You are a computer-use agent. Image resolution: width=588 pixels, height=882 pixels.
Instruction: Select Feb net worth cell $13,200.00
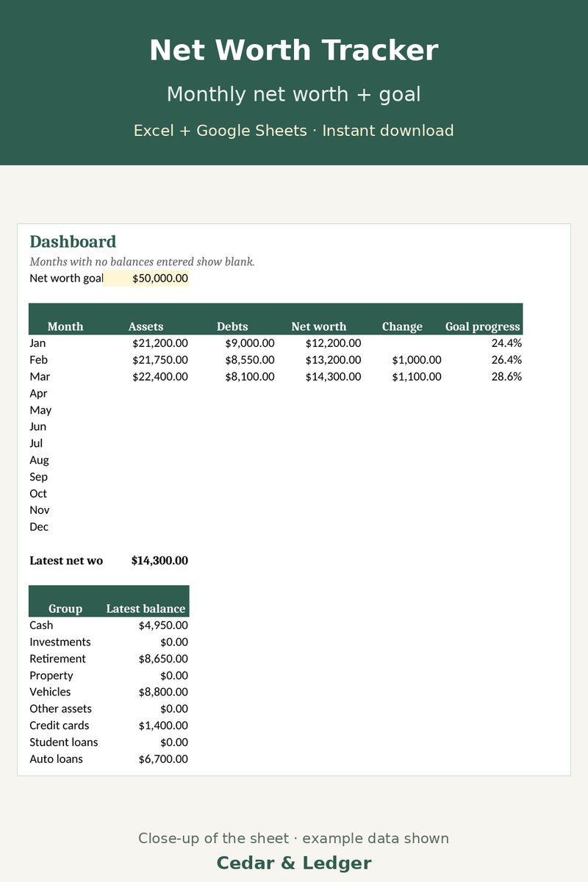(333, 359)
